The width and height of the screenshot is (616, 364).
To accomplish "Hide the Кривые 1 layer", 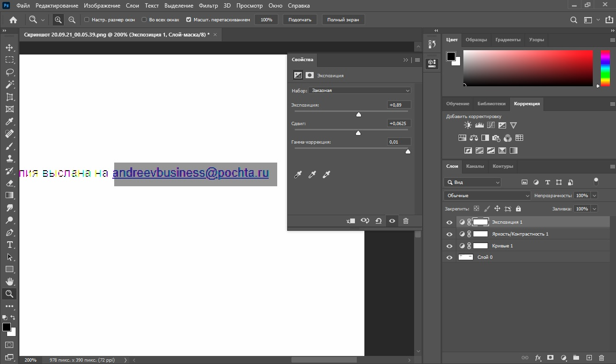I will tap(449, 246).
